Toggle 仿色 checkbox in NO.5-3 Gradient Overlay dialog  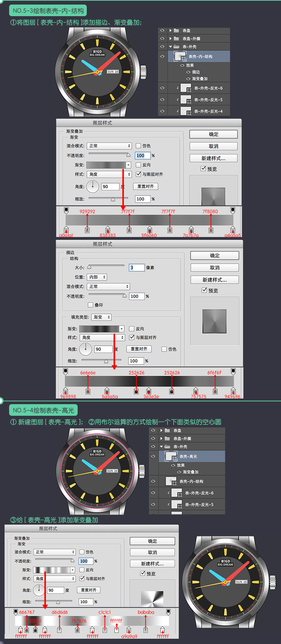click(x=138, y=146)
